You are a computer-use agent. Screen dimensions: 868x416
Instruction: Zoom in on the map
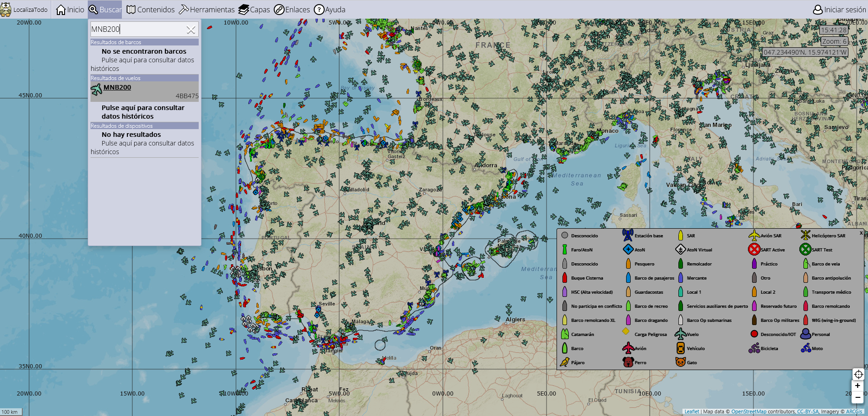tap(858, 386)
